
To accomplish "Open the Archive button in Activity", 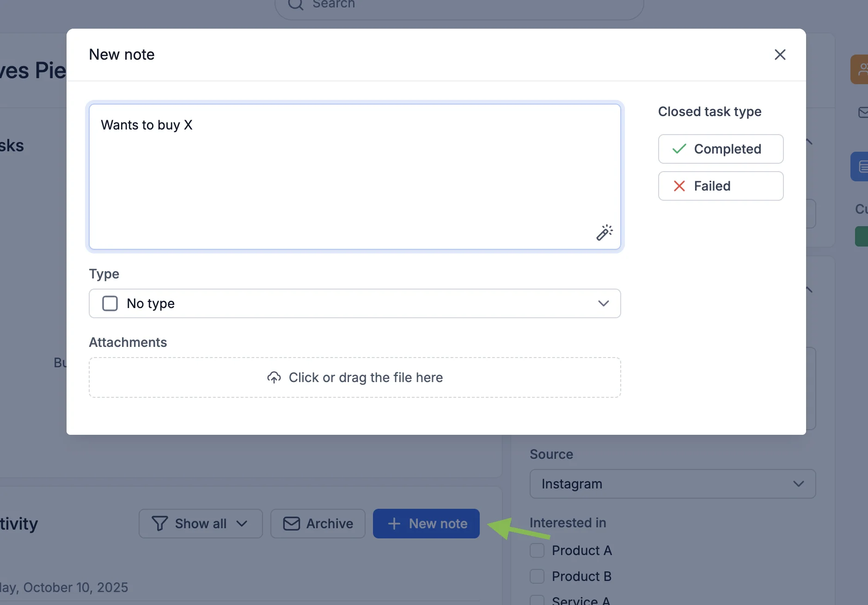I will point(318,524).
